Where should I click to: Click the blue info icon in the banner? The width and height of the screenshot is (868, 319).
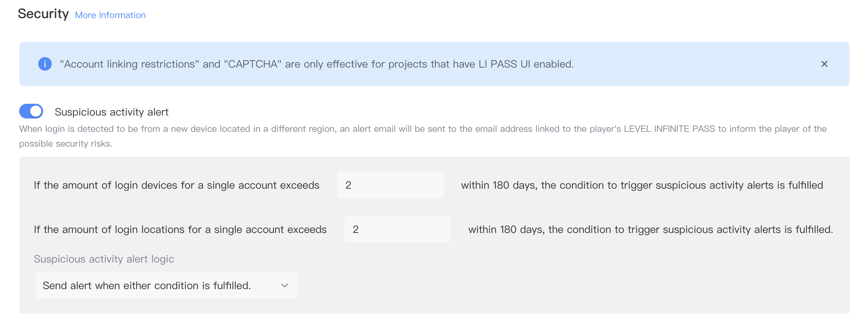tap(45, 64)
